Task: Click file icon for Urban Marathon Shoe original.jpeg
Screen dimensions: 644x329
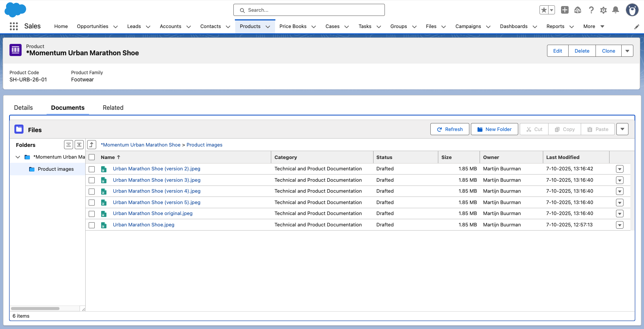Action: [104, 214]
